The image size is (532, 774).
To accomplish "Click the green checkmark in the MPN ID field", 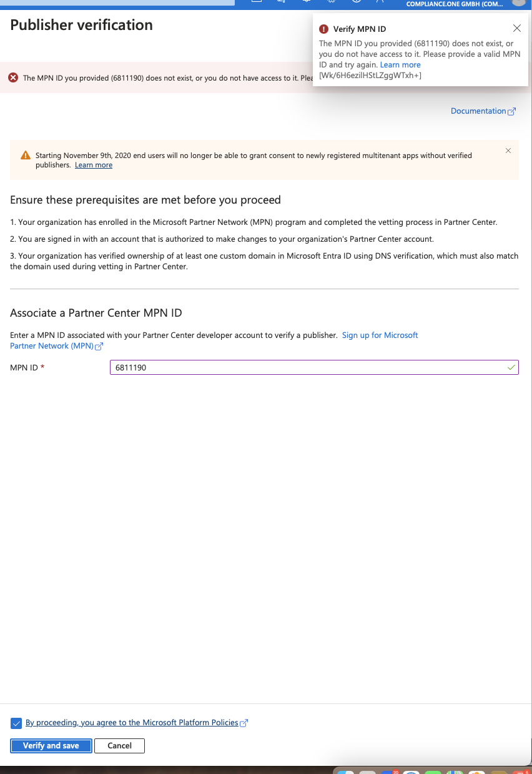I will click(511, 367).
